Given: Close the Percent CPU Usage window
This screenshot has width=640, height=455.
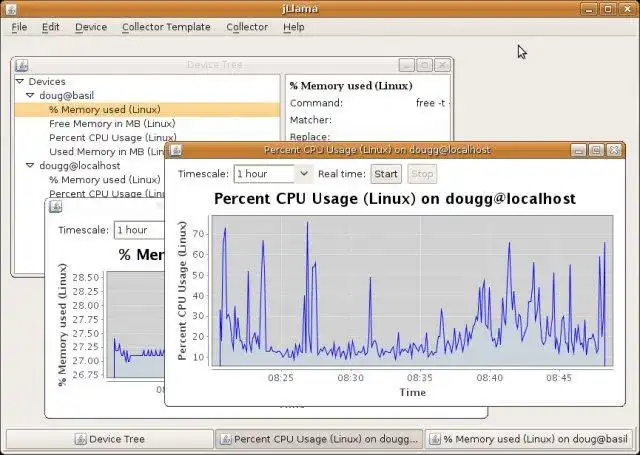Looking at the screenshot, I should click(x=614, y=150).
